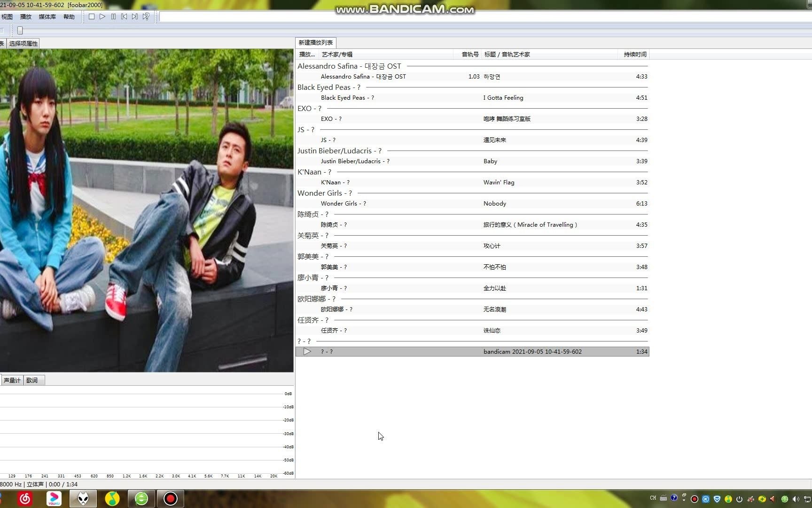Open NetEase Cloud Music from taskbar
Screen dimensions: 812x508
[x=25, y=499]
